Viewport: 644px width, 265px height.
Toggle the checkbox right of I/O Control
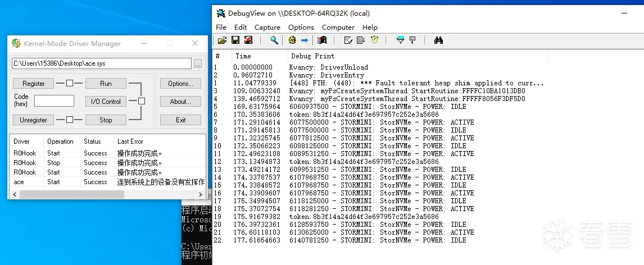coord(141,101)
